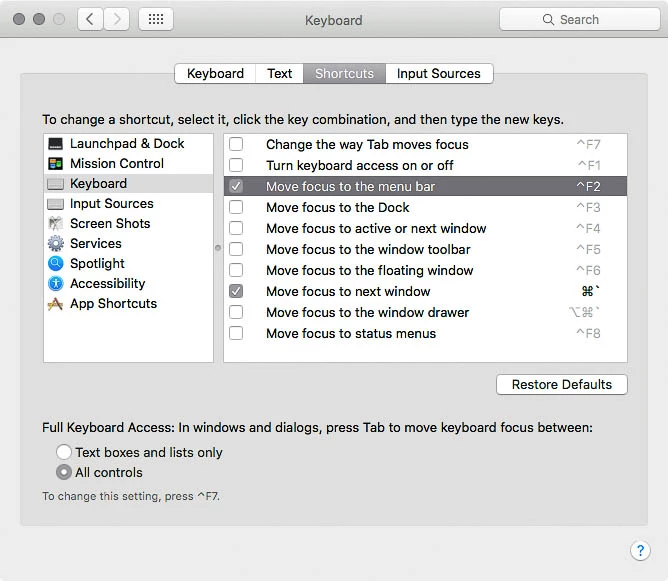Enable Move focus to active or next window
Screen dimensions: 668x581
(236, 228)
